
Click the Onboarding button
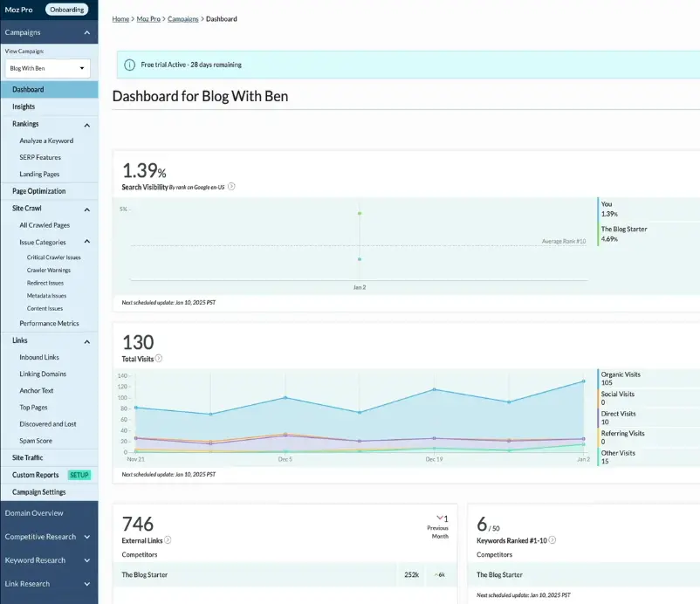click(x=67, y=10)
